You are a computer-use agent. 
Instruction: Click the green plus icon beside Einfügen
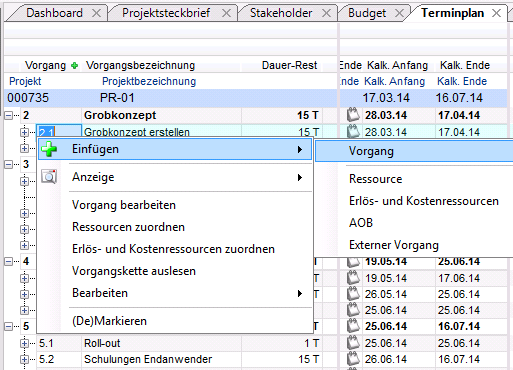tap(49, 149)
